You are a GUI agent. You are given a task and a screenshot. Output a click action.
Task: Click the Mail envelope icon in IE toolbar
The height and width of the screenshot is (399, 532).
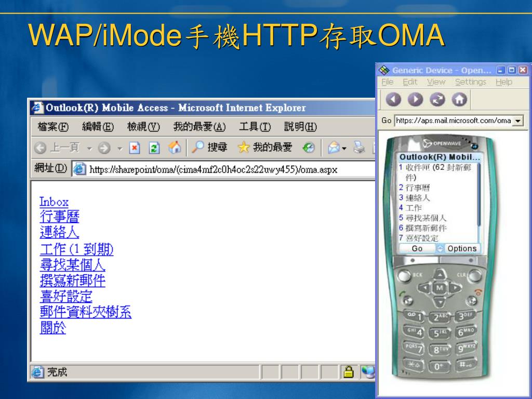[334, 148]
